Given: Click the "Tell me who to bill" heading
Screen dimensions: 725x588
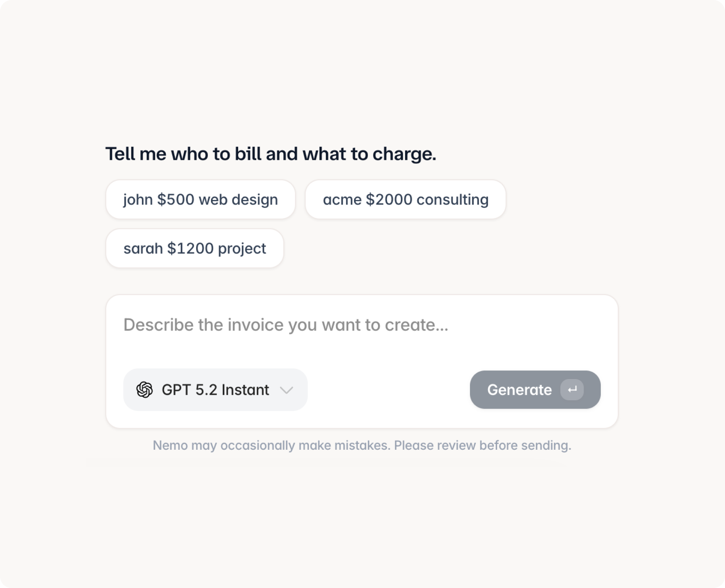Looking at the screenshot, I should 271,154.
